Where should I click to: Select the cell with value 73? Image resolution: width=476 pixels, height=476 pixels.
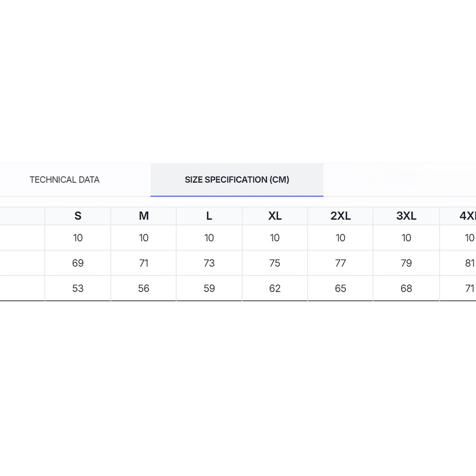[209, 263]
